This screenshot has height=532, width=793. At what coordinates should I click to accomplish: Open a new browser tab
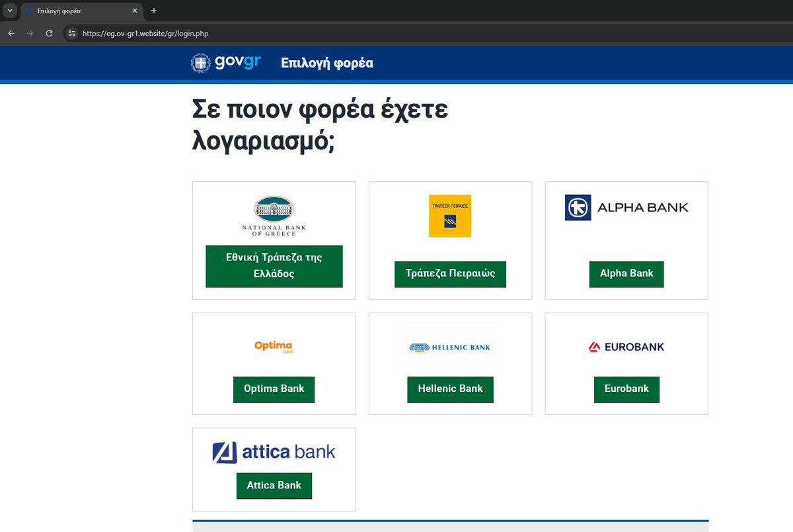[154, 11]
